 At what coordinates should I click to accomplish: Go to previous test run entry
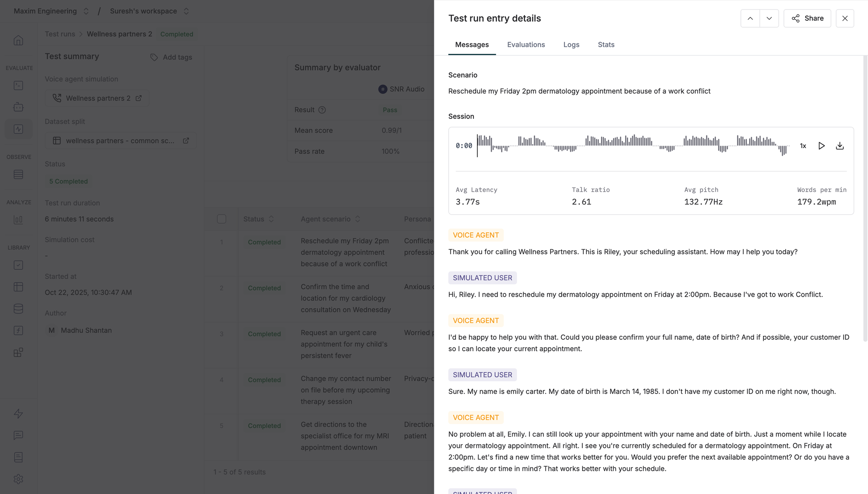tap(750, 18)
